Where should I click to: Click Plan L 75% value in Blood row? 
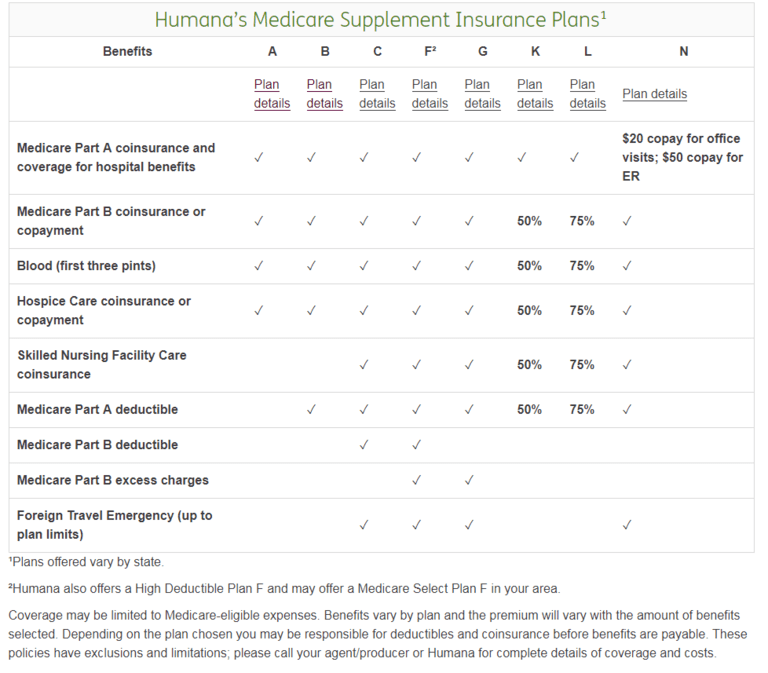[582, 266]
